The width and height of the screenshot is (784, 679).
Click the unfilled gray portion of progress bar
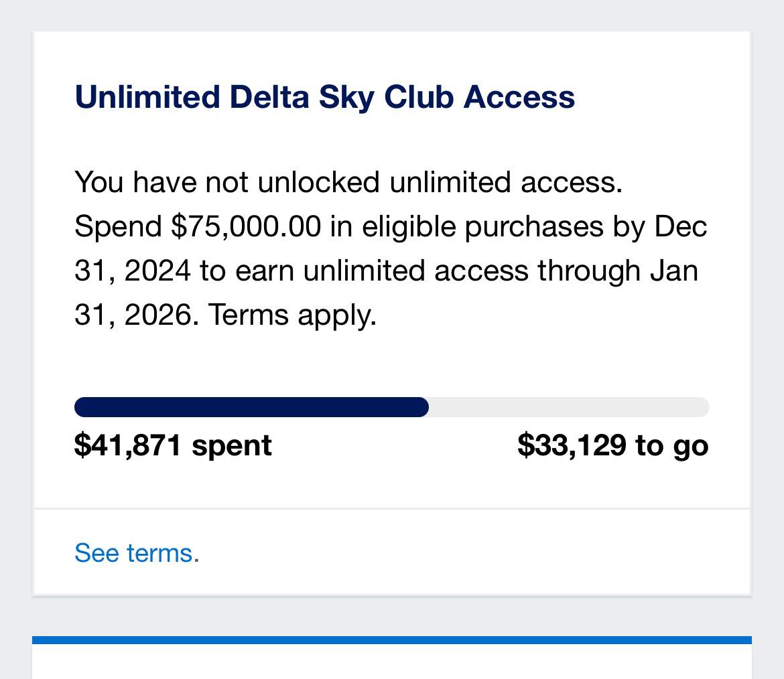(568, 407)
